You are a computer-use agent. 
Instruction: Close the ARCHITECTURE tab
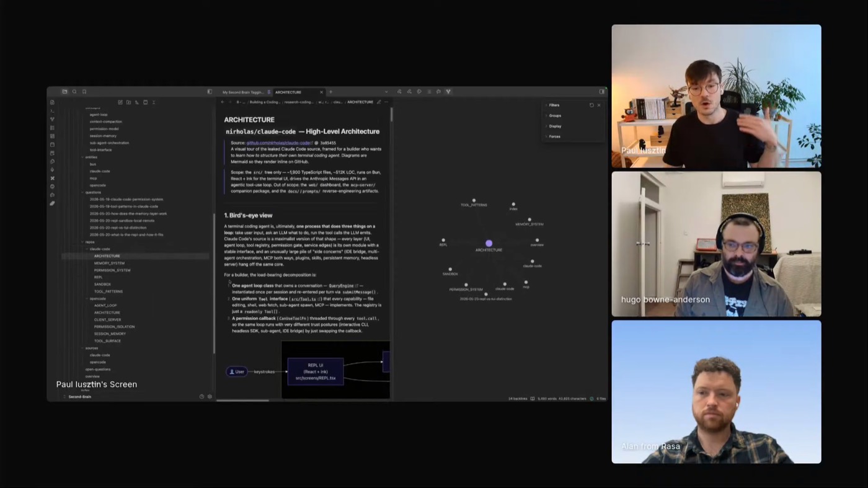point(321,92)
